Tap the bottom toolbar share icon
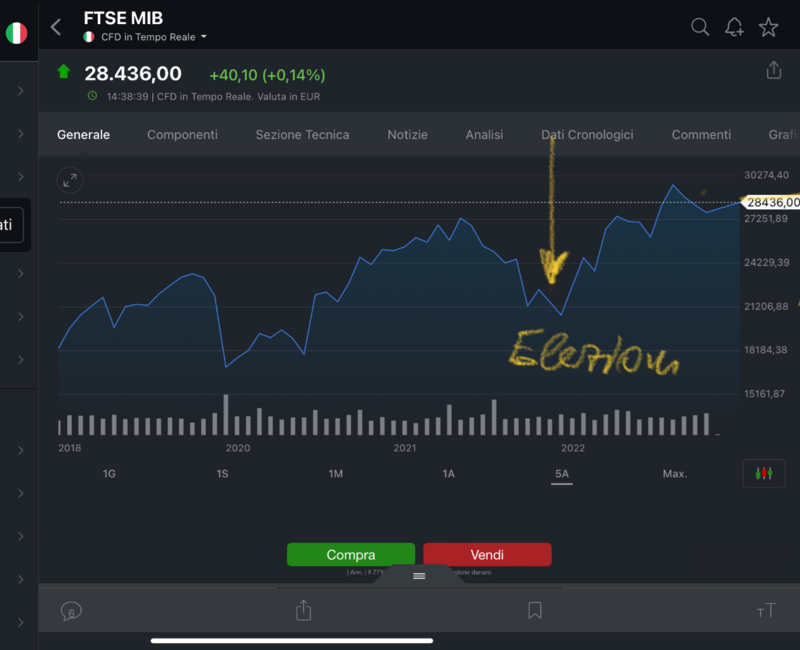This screenshot has width=800, height=650. click(x=304, y=610)
